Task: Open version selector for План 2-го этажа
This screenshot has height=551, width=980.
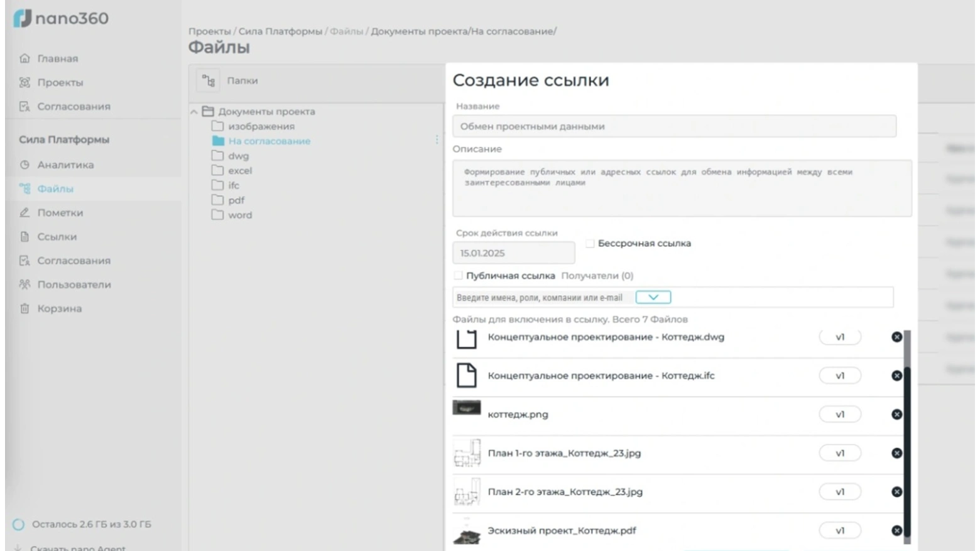Action: pyautogui.click(x=839, y=492)
